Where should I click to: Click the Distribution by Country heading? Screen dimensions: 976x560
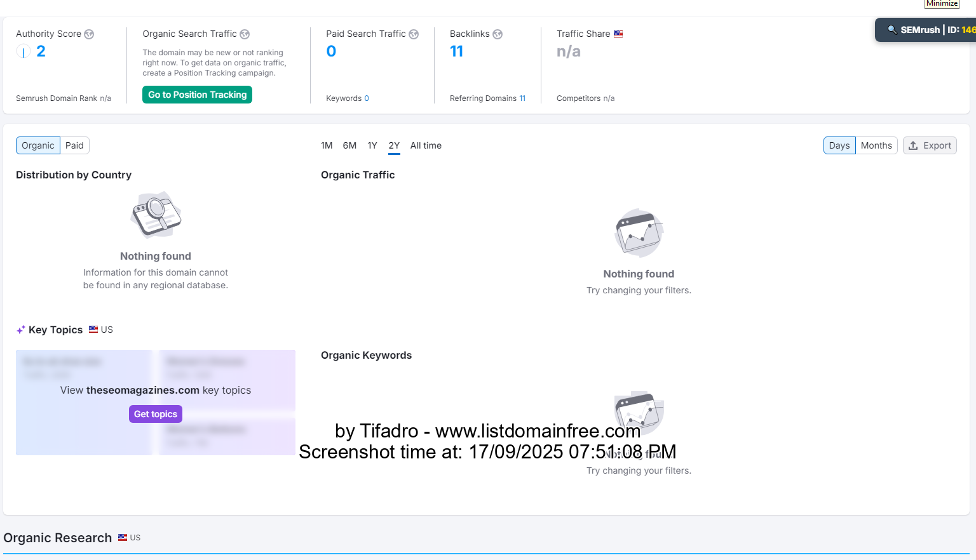[74, 175]
